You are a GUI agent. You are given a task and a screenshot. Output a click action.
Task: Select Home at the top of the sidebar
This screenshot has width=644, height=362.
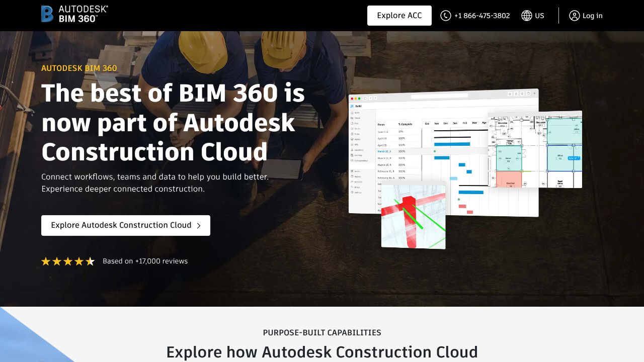pos(357,112)
